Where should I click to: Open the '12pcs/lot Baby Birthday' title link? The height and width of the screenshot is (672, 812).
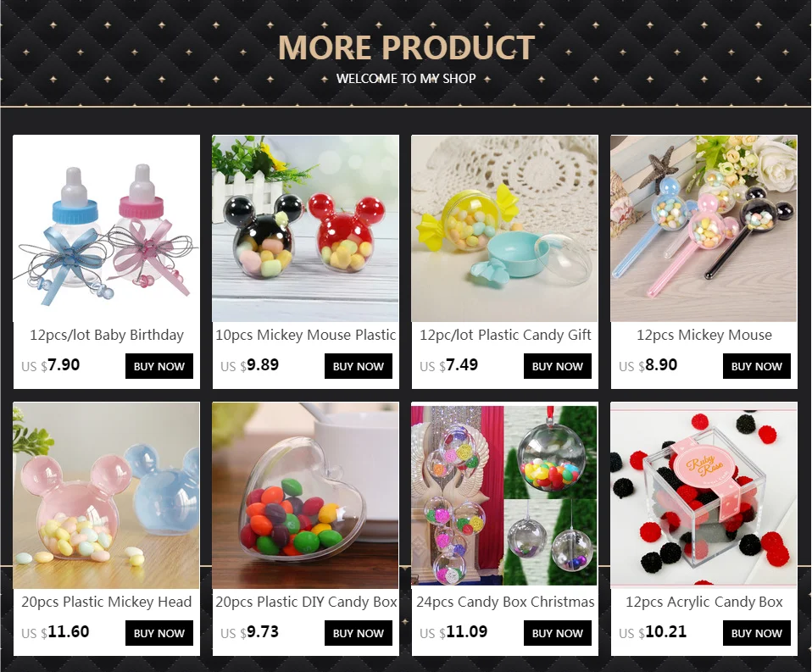click(x=107, y=335)
